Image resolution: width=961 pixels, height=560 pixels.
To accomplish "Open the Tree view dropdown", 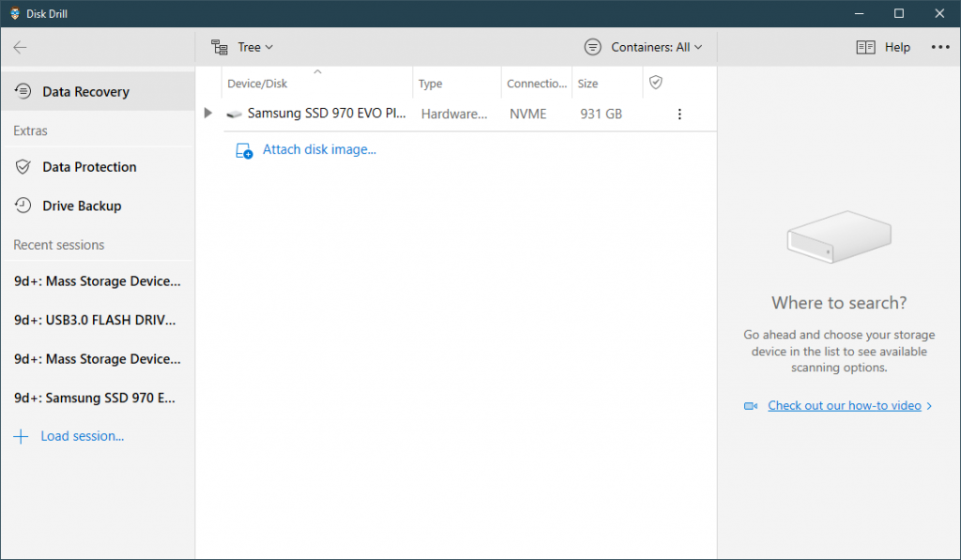I will point(242,47).
